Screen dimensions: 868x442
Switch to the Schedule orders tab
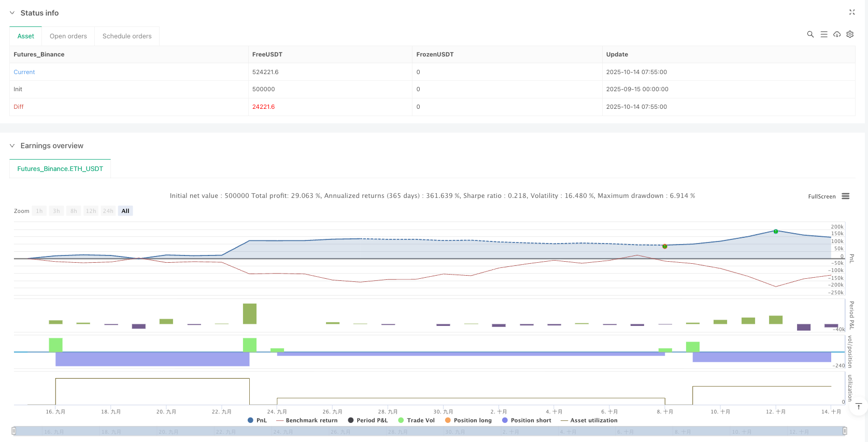[127, 36]
